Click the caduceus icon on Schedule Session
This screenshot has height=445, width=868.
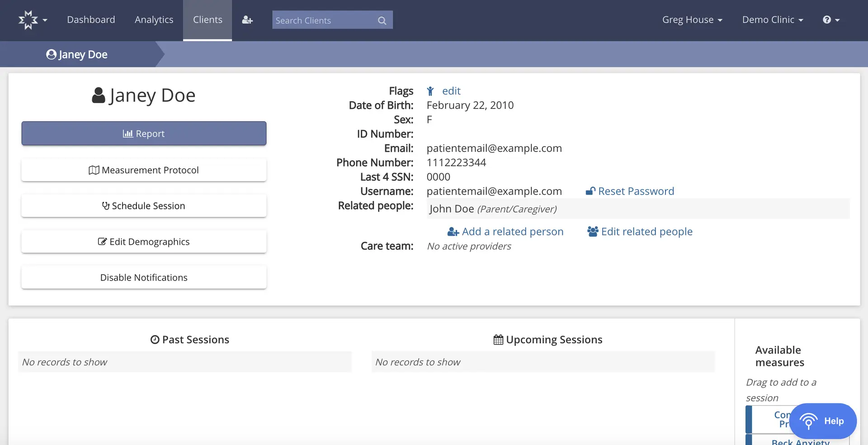105,206
